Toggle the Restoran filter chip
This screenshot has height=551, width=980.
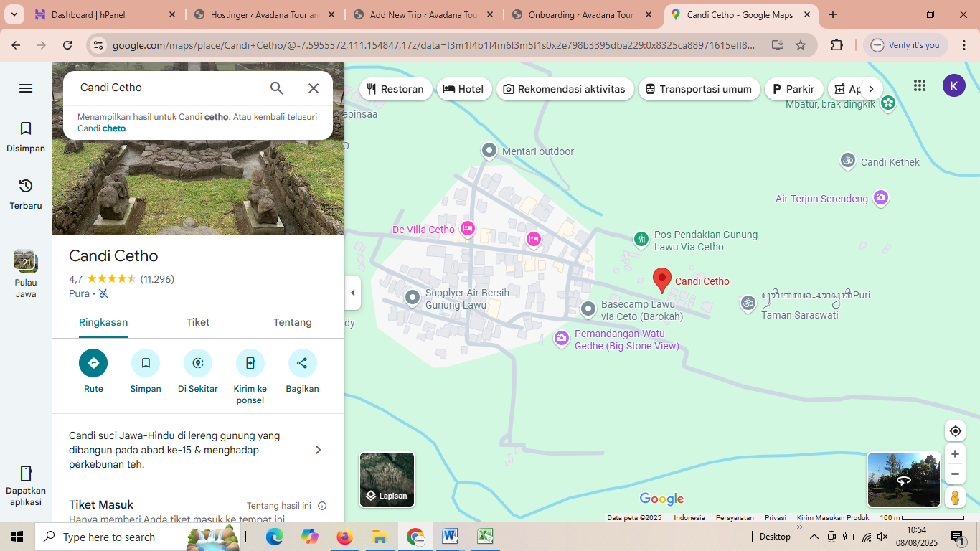395,89
